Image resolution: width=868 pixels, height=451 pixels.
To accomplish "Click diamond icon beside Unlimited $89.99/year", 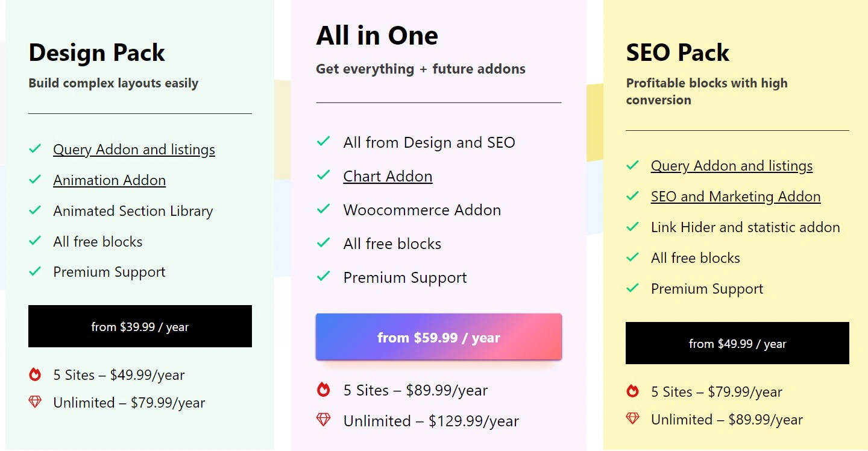I will [x=632, y=418].
